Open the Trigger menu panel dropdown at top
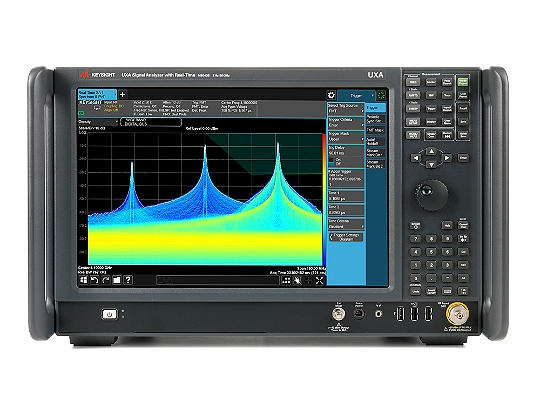The height and width of the screenshot is (405, 540). [356, 95]
